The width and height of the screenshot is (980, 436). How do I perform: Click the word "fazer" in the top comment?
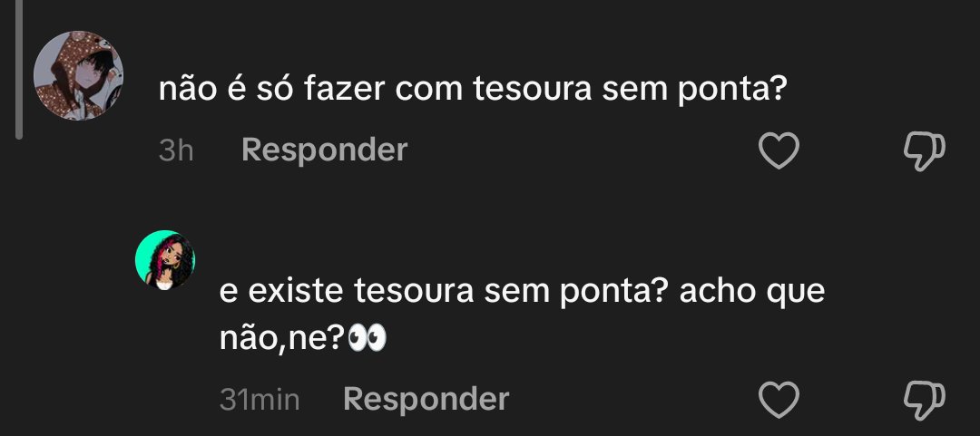pos(345,90)
